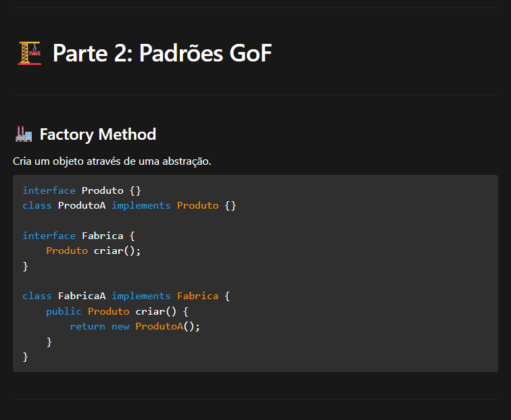Select the 'Factory Method' section heading
511x420 pixels.
pyautogui.click(x=97, y=134)
